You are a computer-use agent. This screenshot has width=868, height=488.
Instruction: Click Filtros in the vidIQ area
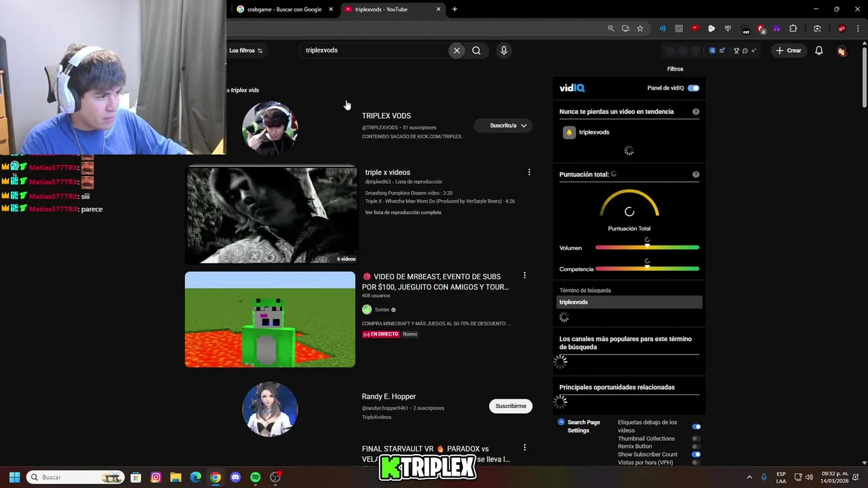675,68
